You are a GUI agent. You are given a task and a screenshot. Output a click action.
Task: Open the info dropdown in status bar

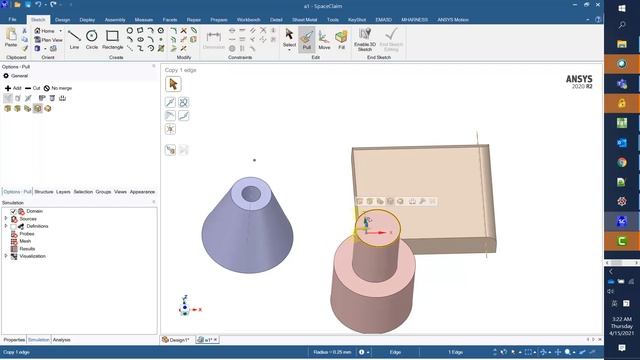tap(368, 352)
